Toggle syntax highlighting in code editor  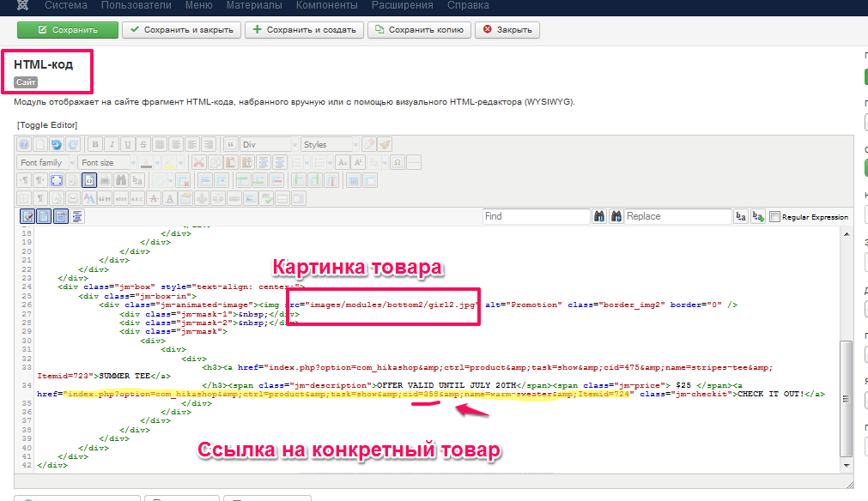27,216
